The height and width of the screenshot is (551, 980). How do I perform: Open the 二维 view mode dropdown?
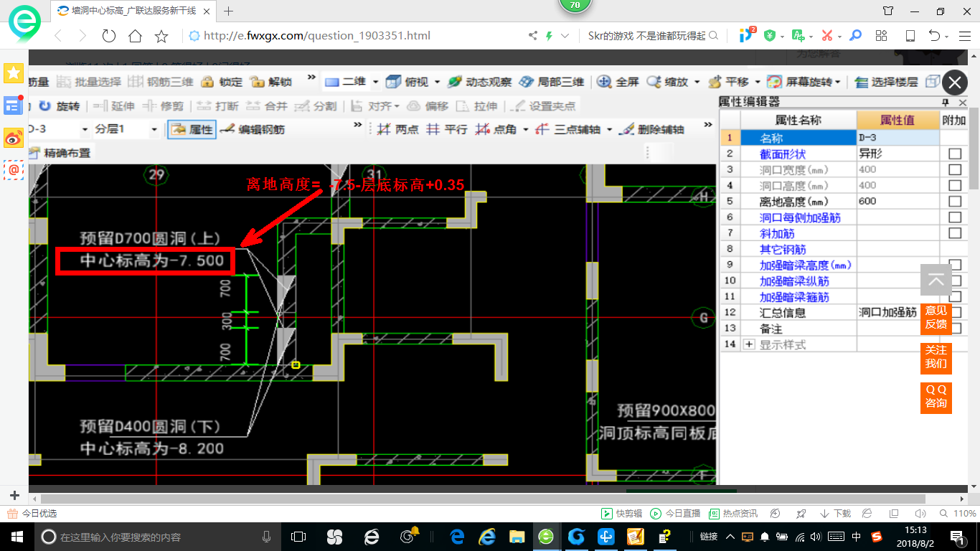[x=375, y=82]
